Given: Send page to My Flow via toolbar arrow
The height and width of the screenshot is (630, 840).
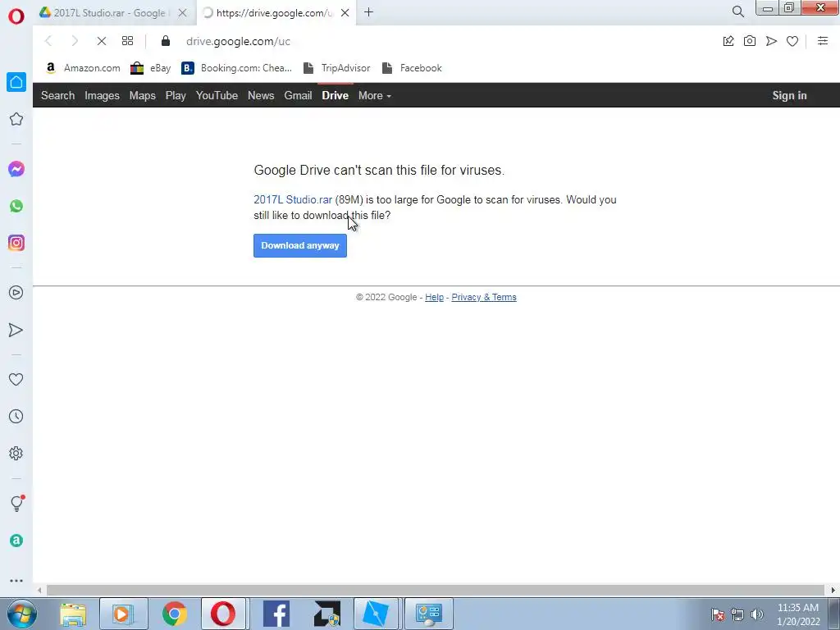Looking at the screenshot, I should coord(771,41).
